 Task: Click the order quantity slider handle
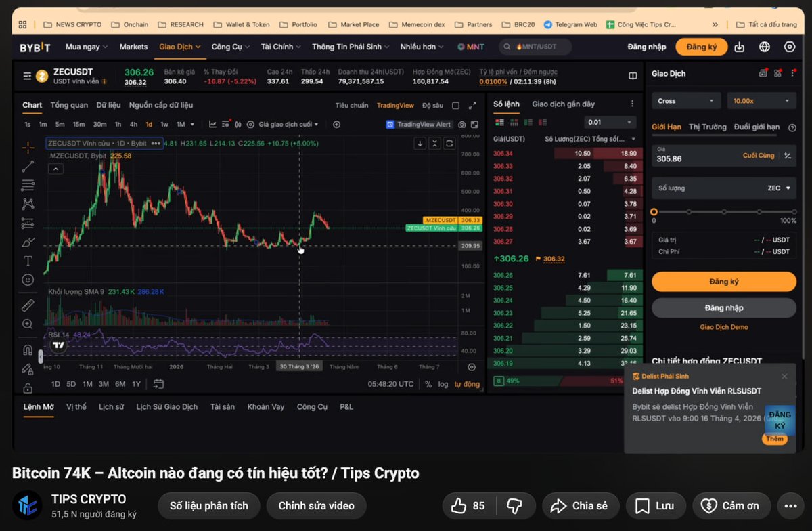654,212
